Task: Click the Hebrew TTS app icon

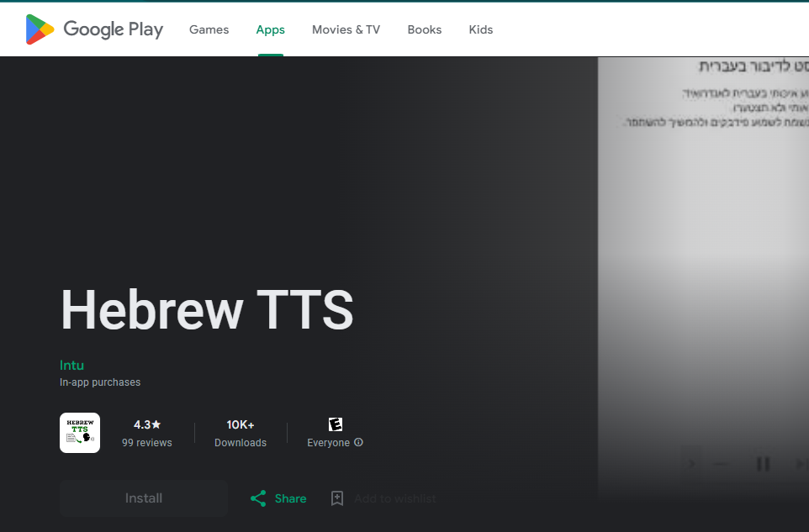Action: coord(80,433)
